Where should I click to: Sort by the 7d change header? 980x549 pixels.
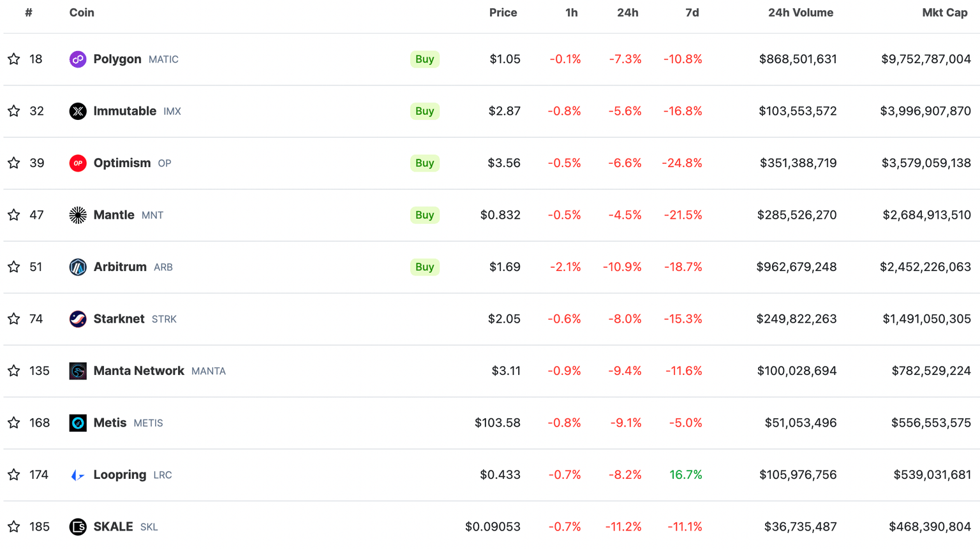click(x=692, y=13)
